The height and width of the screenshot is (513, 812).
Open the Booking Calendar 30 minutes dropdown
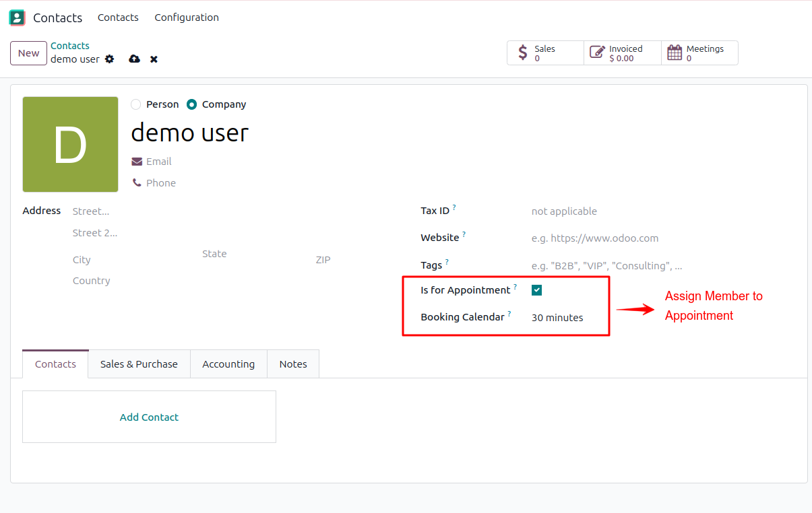click(557, 317)
